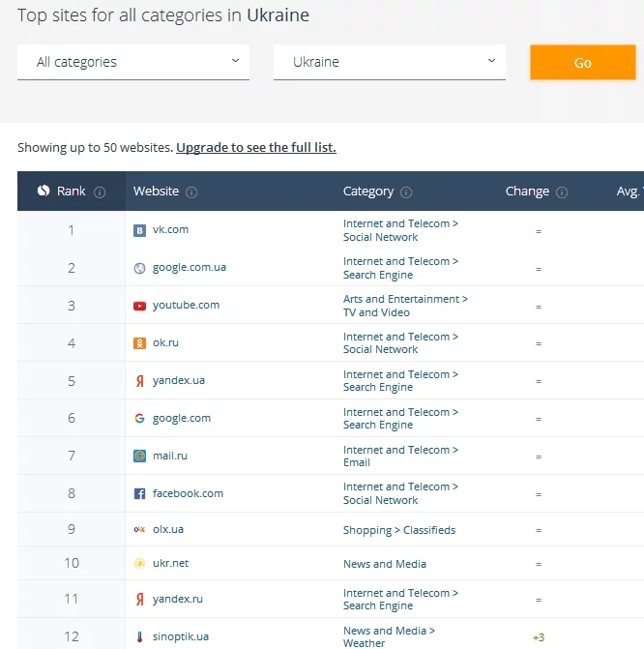
Task: Click Upgrade to see the full list
Action: click(256, 148)
